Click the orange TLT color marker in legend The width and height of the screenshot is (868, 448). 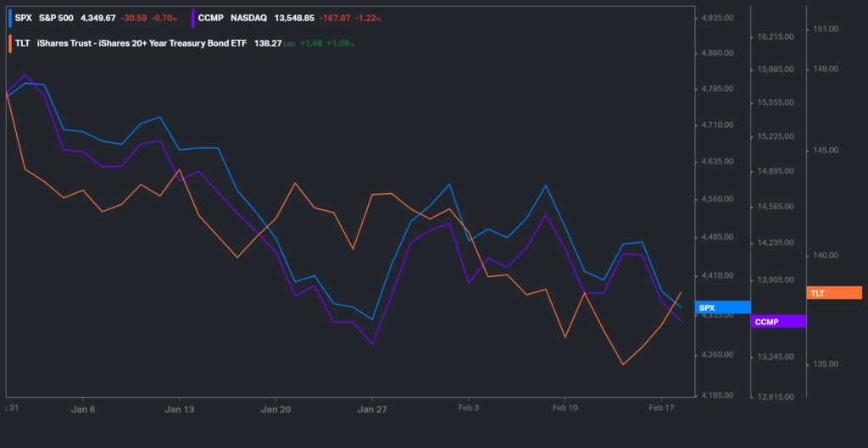pyautogui.click(x=9, y=42)
